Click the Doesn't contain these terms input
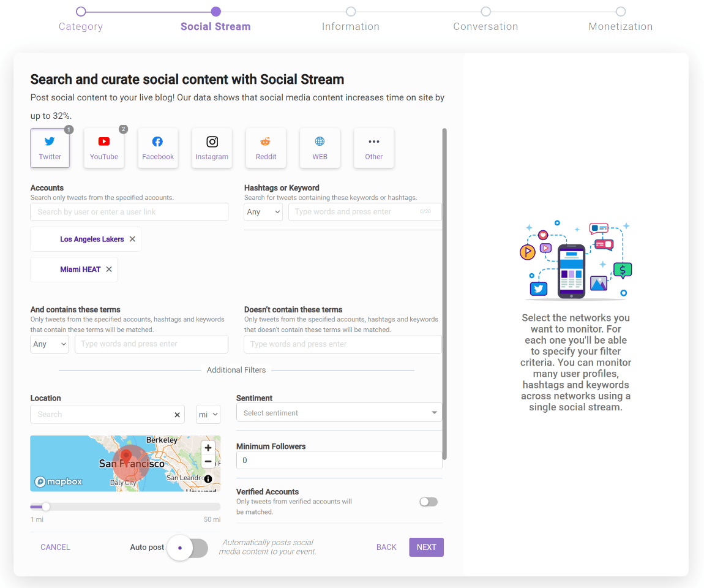This screenshot has width=704, height=588. (343, 344)
